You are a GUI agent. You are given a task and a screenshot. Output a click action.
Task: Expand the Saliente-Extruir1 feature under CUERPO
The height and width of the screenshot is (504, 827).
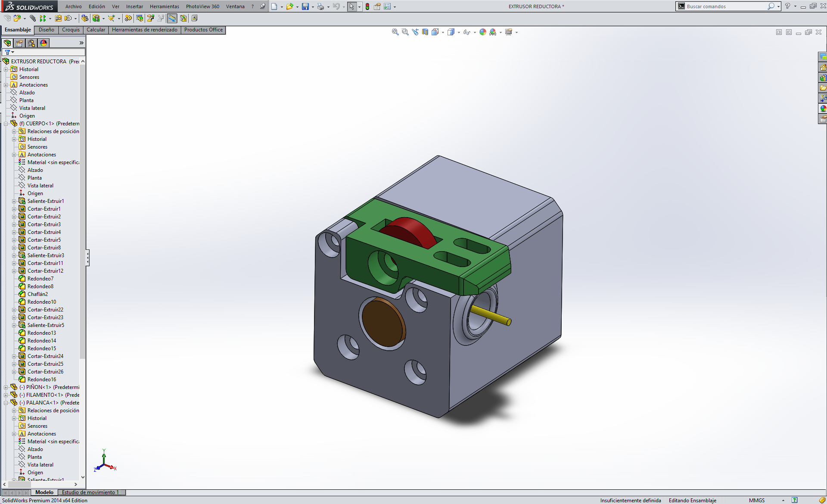click(14, 201)
